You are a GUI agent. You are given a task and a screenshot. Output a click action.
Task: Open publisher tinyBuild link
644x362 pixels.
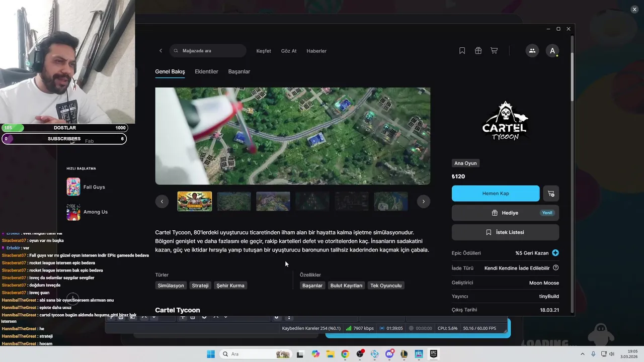tap(549, 297)
